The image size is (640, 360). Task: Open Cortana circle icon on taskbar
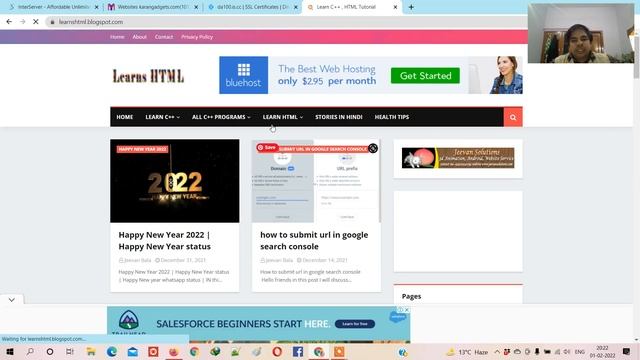[50, 352]
